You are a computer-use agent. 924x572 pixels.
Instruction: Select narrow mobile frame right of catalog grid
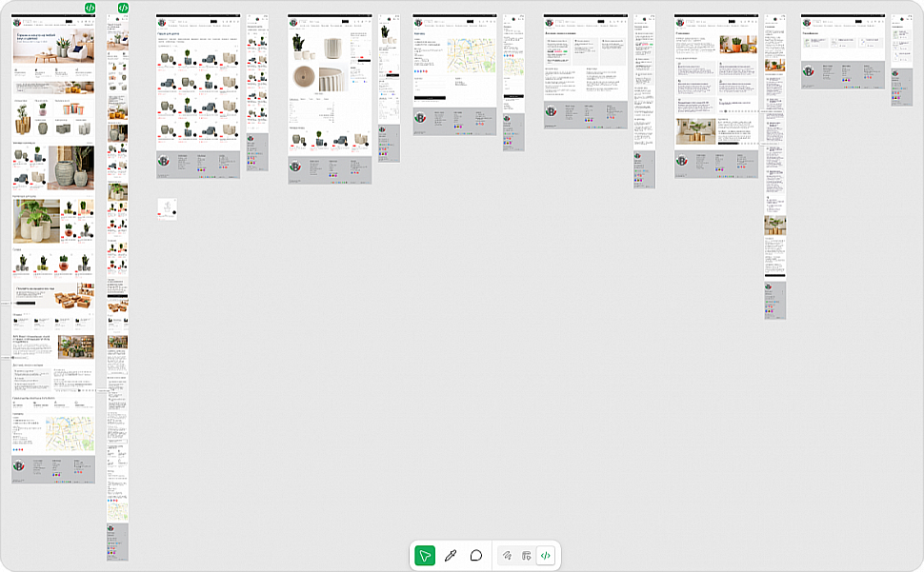pyautogui.click(x=257, y=90)
